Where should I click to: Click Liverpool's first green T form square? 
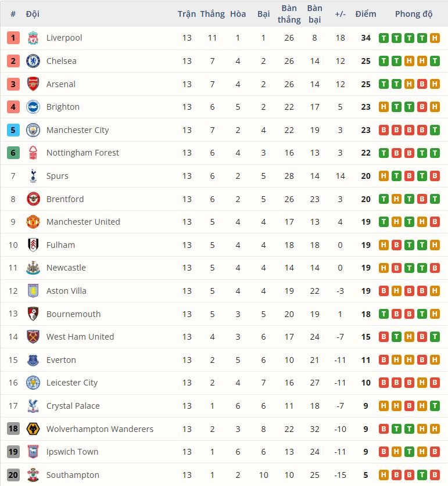click(383, 37)
